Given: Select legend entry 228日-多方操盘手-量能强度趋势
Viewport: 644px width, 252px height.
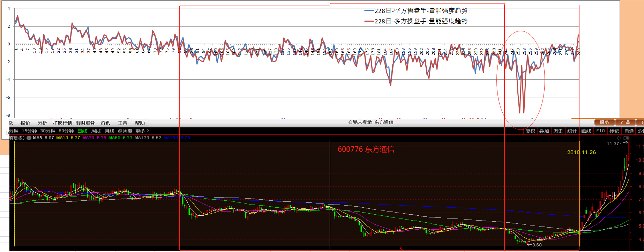Looking at the screenshot, I should point(416,21).
